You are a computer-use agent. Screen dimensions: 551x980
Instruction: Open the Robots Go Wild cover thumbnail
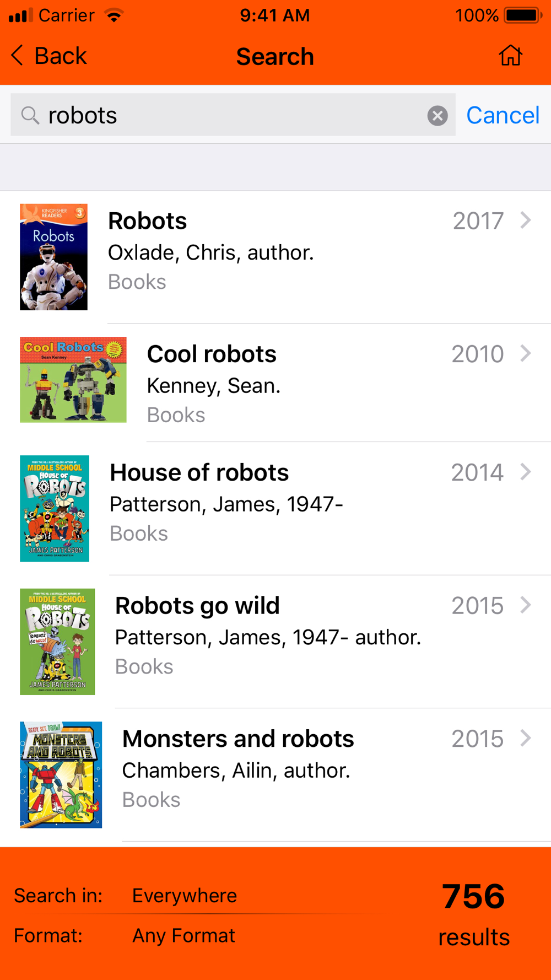click(x=57, y=642)
